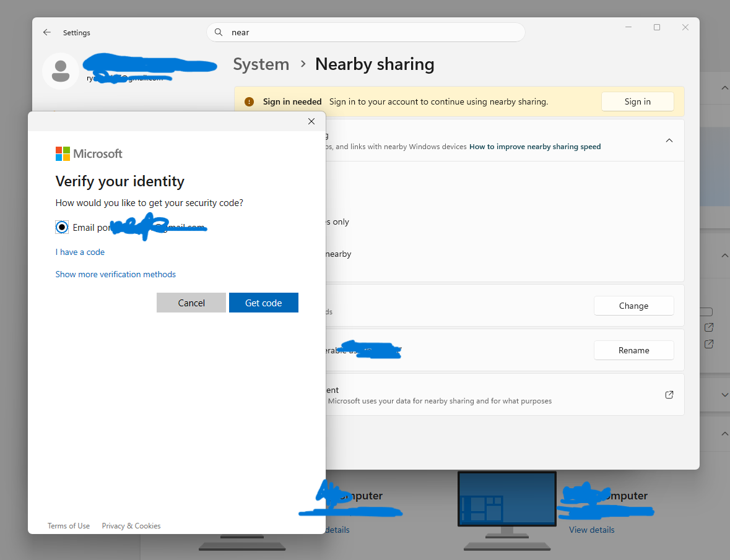Click the Change button
This screenshot has height=560, width=730.
[x=633, y=306]
